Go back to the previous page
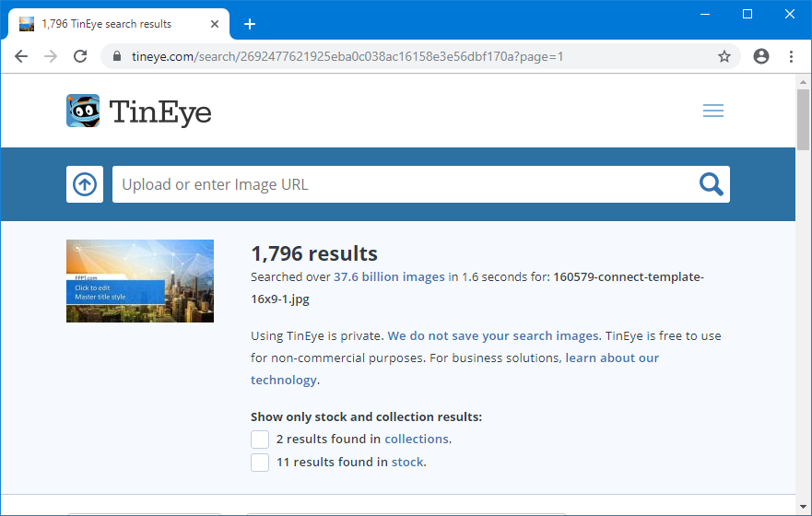 point(21,56)
